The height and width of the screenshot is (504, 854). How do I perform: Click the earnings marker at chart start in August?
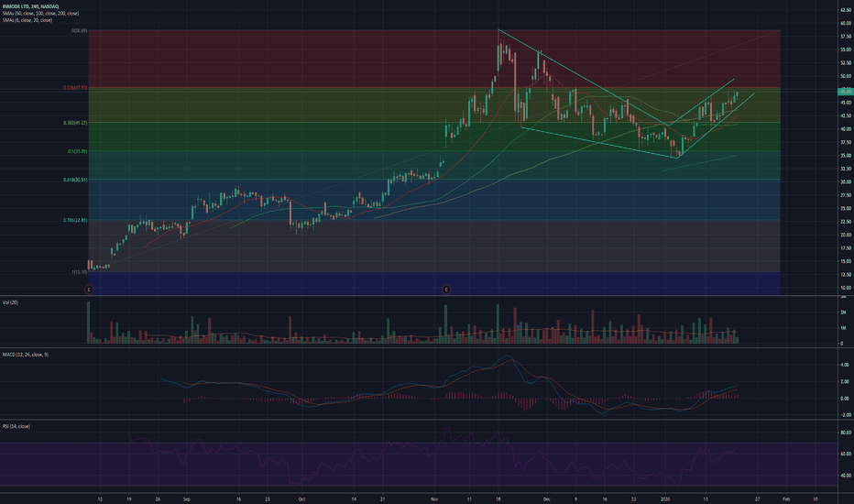click(x=89, y=290)
